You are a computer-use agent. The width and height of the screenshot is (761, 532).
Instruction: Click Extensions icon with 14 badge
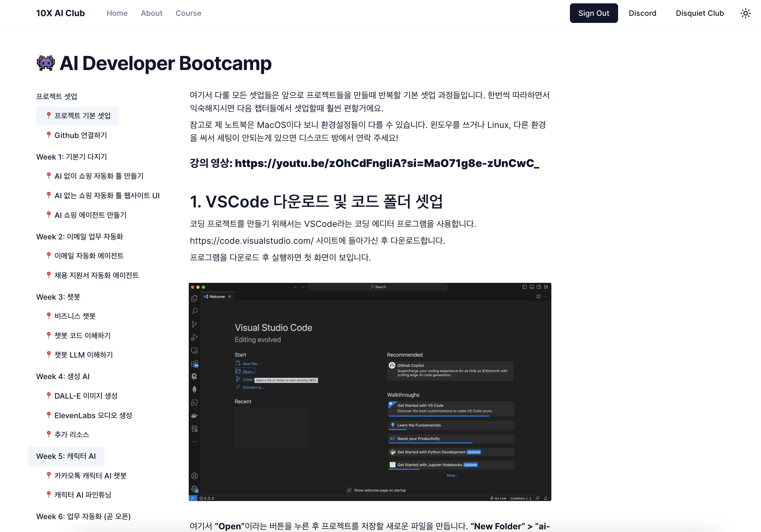point(194,364)
